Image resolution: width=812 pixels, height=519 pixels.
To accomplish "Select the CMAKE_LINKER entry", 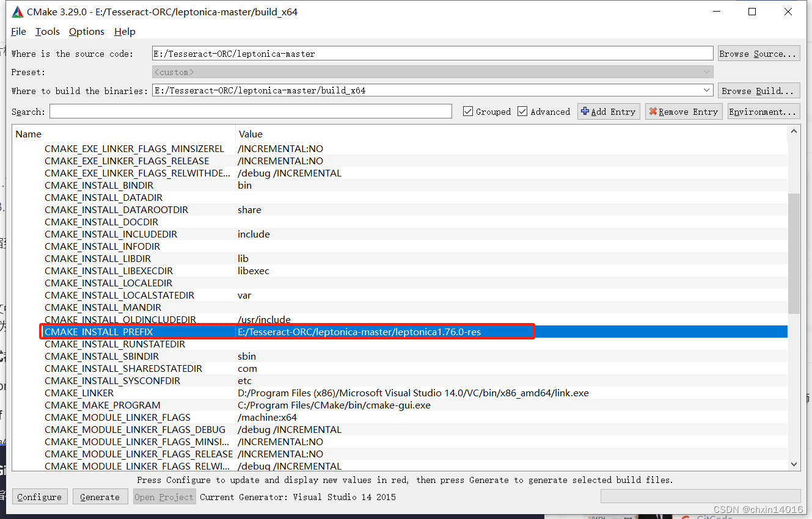I will coord(79,393).
